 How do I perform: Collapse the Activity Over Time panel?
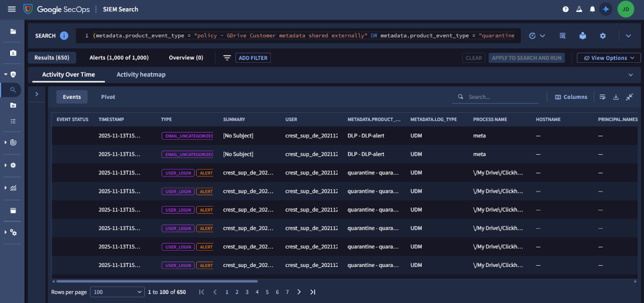(x=631, y=75)
